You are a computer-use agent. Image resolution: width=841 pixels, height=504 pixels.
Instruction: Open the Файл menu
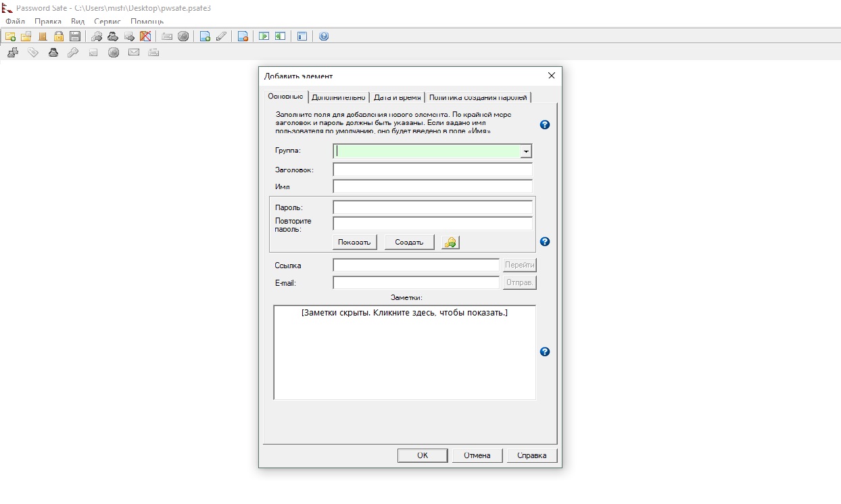pyautogui.click(x=15, y=22)
